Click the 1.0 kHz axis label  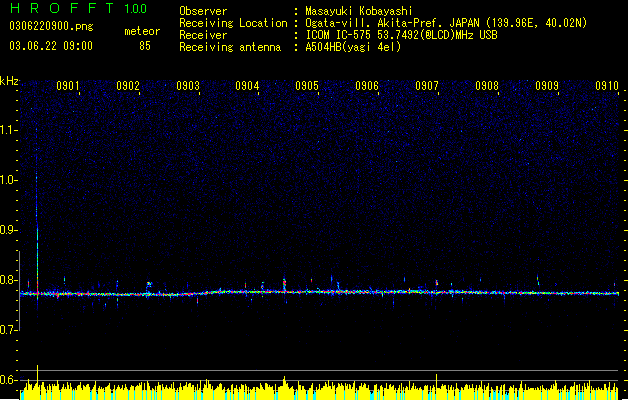tap(8, 180)
